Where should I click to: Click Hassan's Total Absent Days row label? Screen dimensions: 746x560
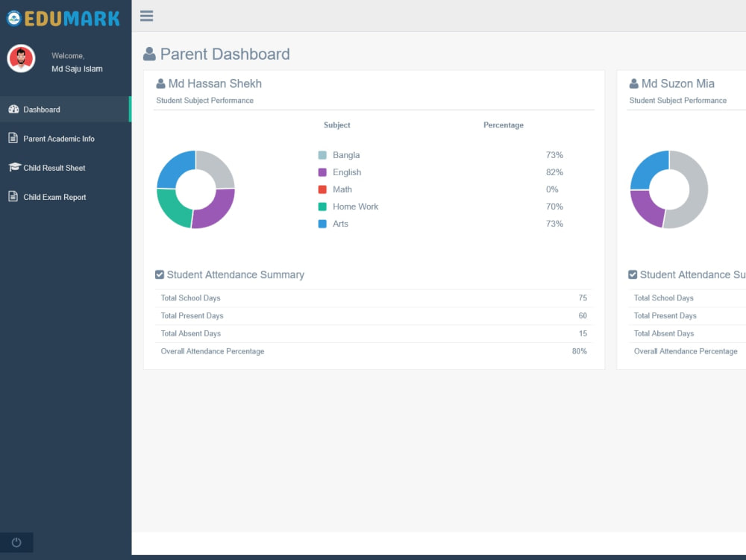pos(191,334)
